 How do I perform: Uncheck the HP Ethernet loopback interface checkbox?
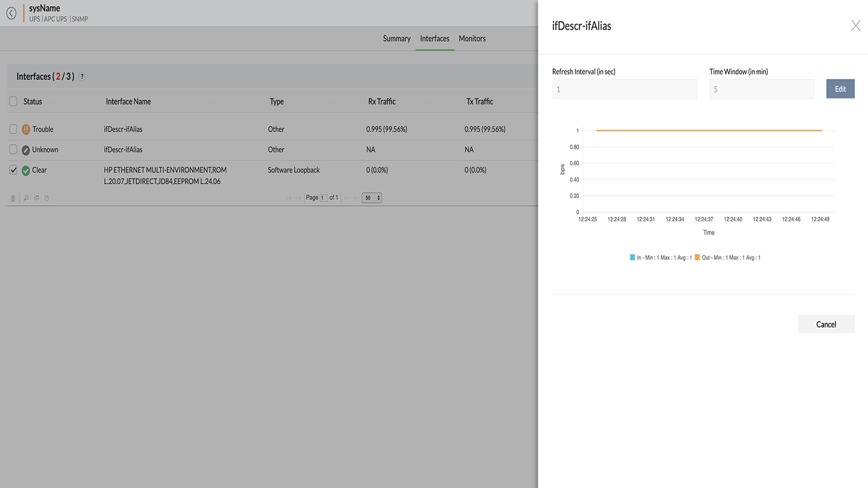point(13,170)
